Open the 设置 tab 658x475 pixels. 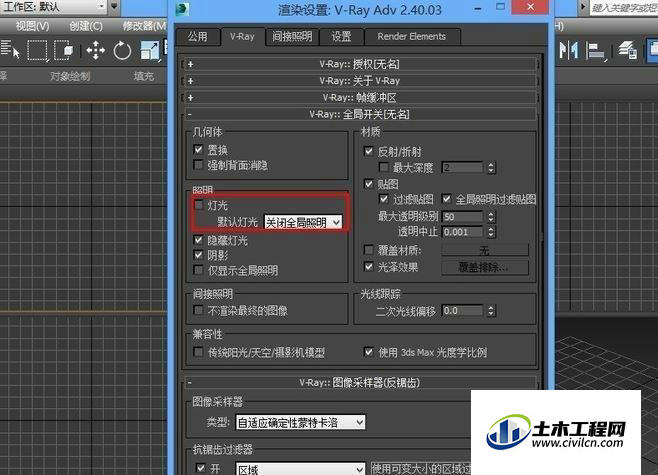tap(341, 37)
